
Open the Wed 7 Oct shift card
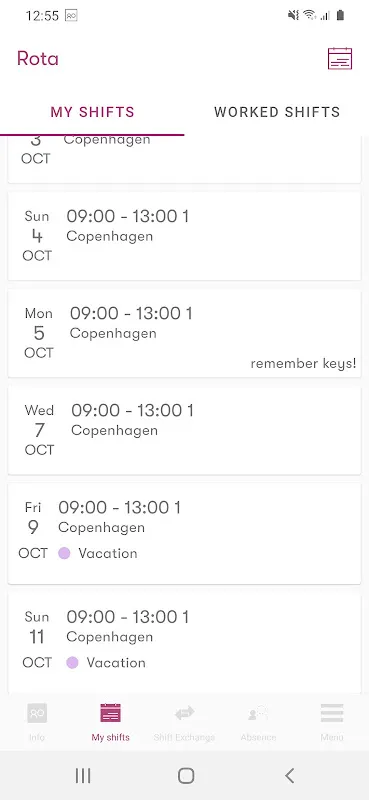pyautogui.click(x=184, y=430)
